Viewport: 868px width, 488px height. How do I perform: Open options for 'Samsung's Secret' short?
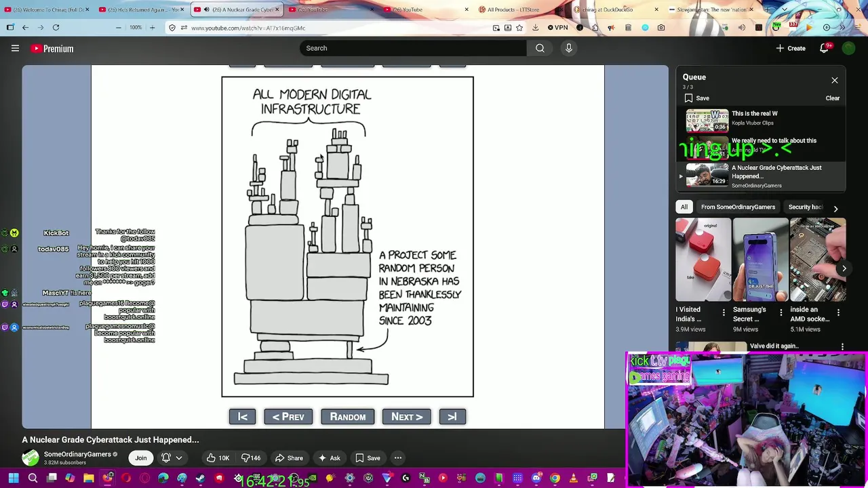(x=781, y=313)
